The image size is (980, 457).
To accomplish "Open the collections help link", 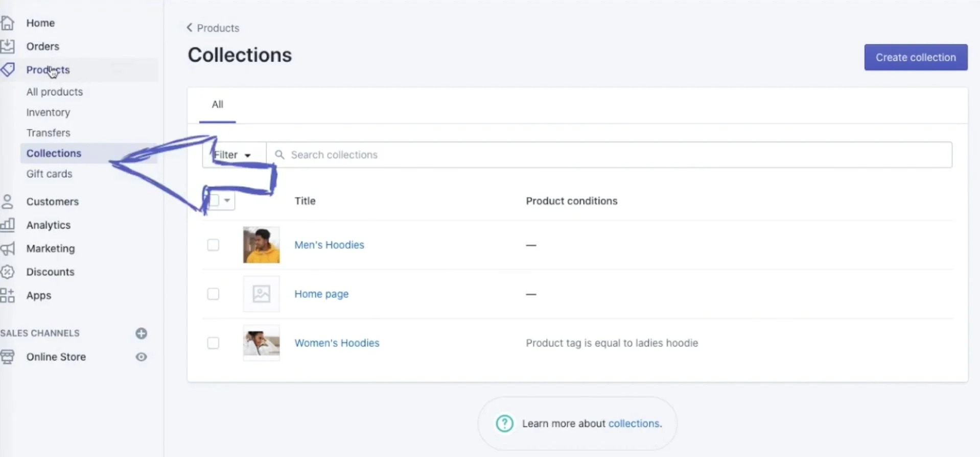I will pyautogui.click(x=634, y=423).
